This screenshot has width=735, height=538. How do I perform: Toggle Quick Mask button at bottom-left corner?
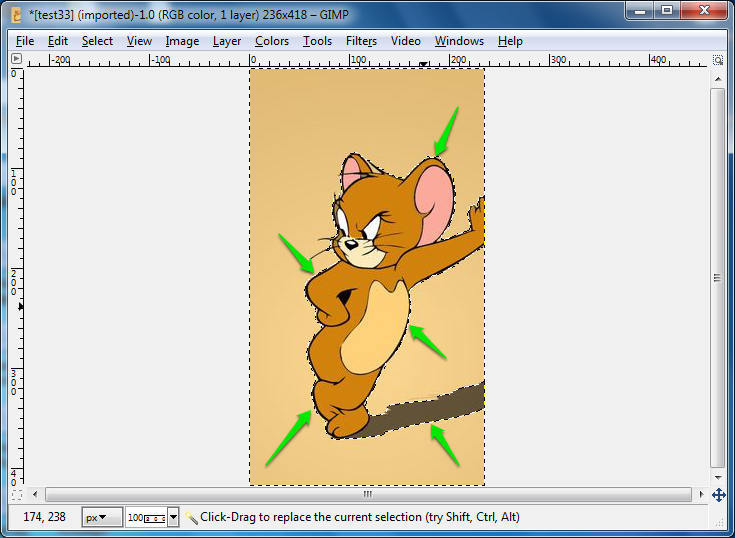pyautogui.click(x=16, y=494)
